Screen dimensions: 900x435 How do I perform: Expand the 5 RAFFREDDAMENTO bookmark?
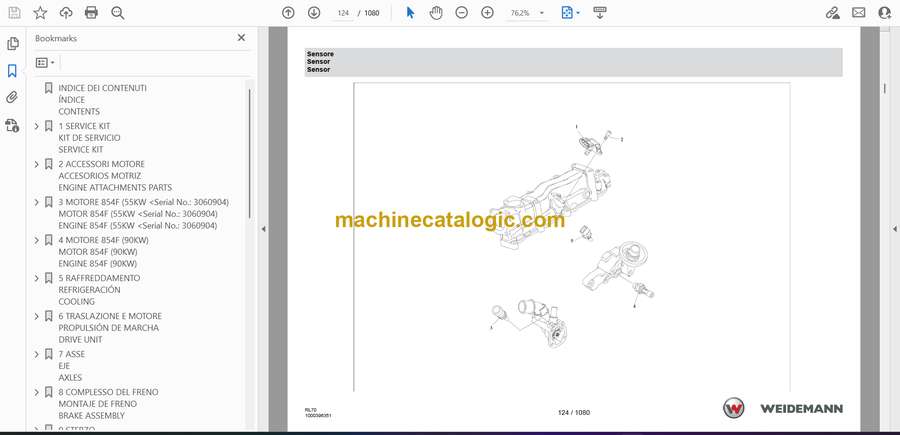(37, 278)
